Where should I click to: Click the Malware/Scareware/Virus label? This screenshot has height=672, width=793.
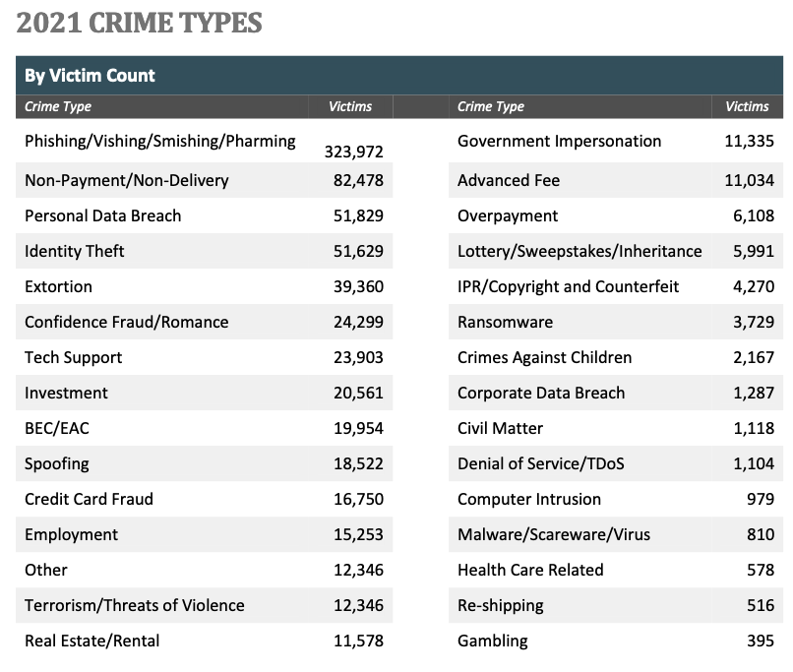553,534
